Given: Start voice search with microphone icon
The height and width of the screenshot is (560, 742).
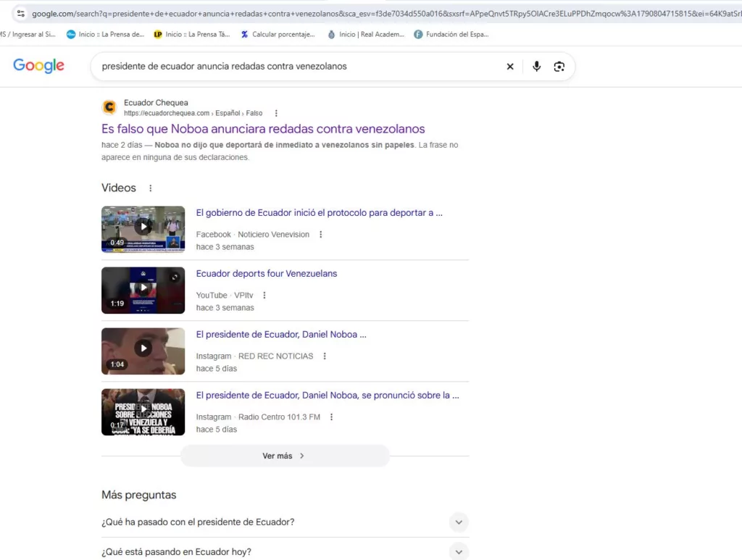Looking at the screenshot, I should click(x=536, y=66).
